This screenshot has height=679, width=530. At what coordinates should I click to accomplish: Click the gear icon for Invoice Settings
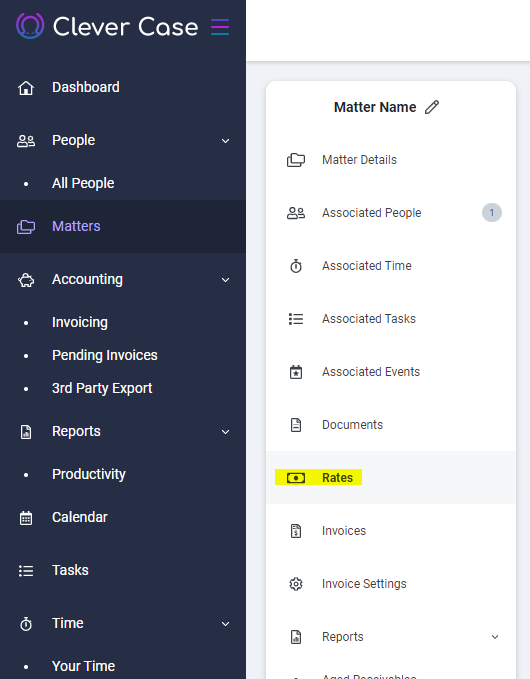pos(296,584)
